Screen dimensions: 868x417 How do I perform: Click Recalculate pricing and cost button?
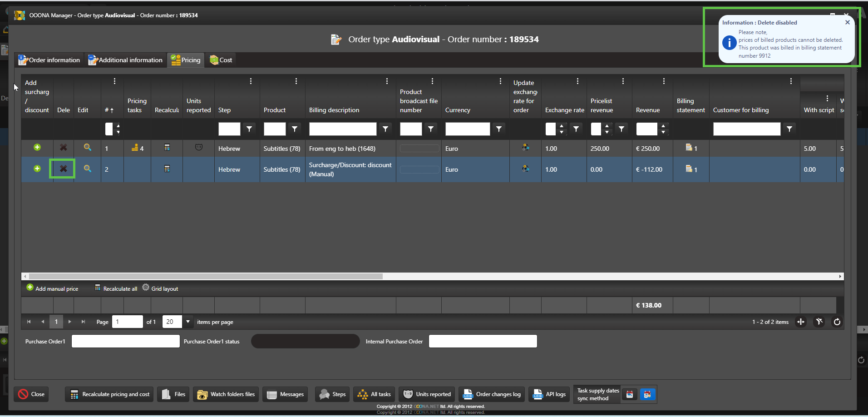point(109,394)
